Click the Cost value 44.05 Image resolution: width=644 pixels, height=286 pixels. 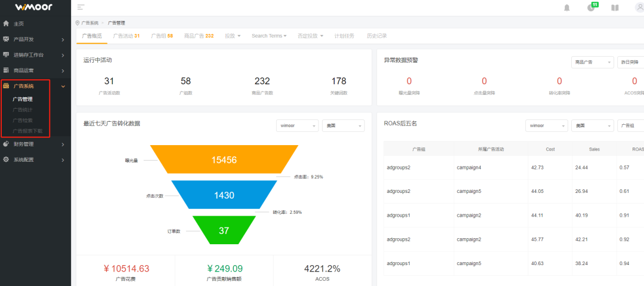[x=537, y=191]
